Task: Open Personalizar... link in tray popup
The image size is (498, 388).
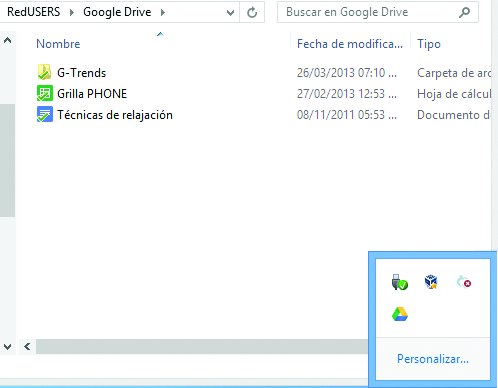Action: point(433,359)
